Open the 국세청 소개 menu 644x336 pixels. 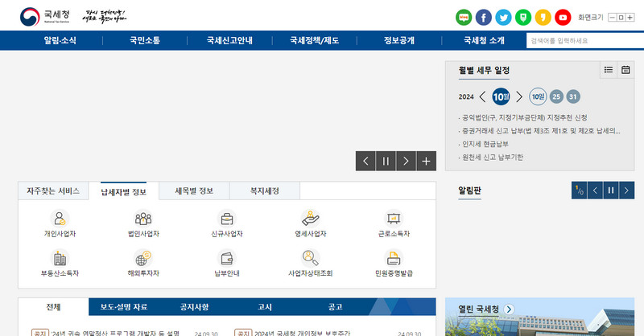click(484, 41)
